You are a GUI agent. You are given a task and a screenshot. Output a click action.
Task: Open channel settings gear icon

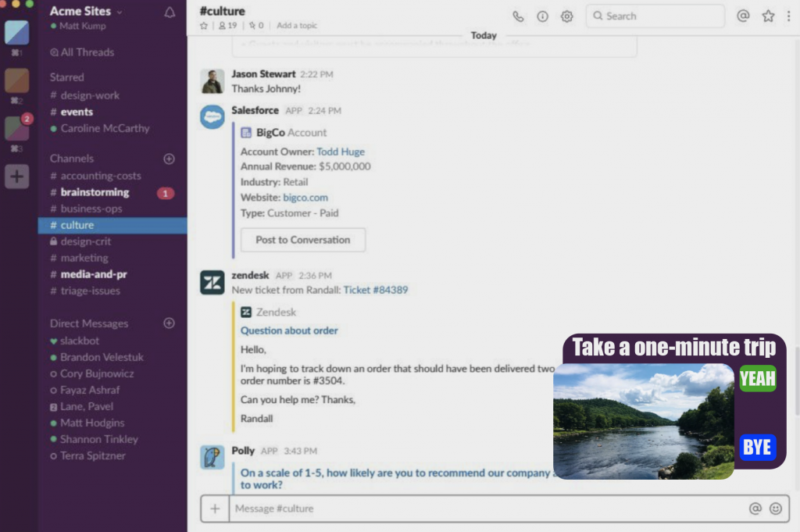(567, 16)
